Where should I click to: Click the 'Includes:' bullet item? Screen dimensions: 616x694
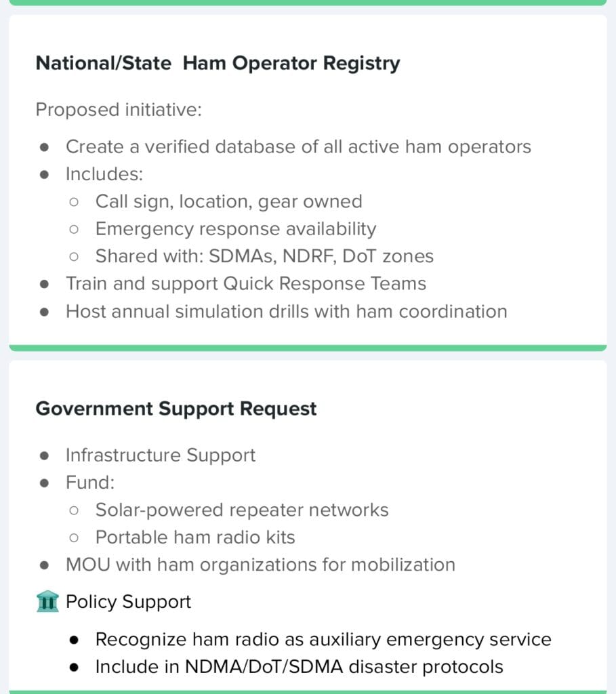pyautogui.click(x=104, y=174)
